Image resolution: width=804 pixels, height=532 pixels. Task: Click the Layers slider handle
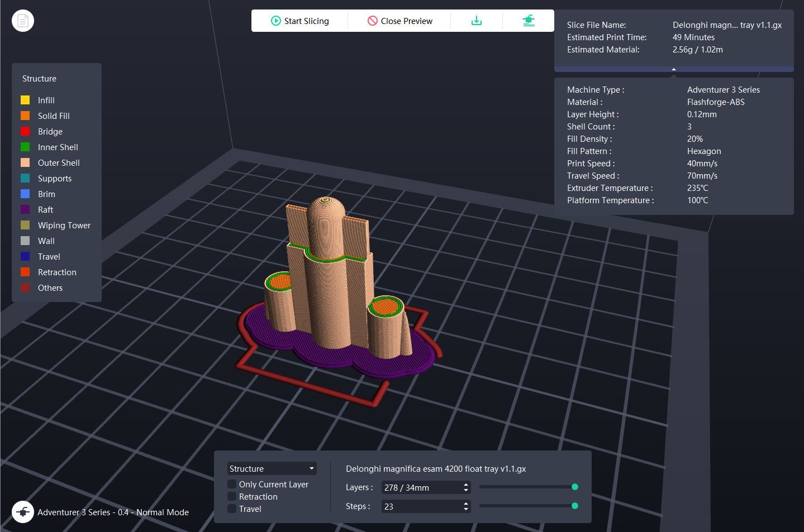coord(574,487)
